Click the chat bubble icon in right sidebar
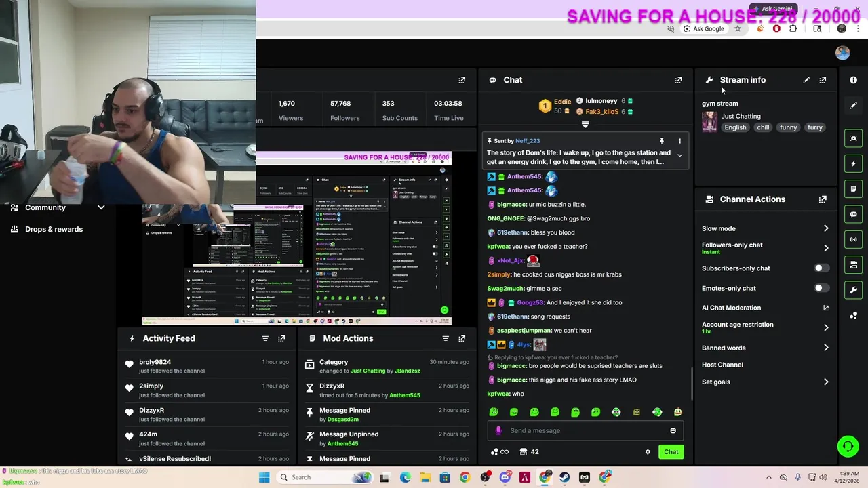Viewport: 868px width, 488px height. (x=854, y=214)
